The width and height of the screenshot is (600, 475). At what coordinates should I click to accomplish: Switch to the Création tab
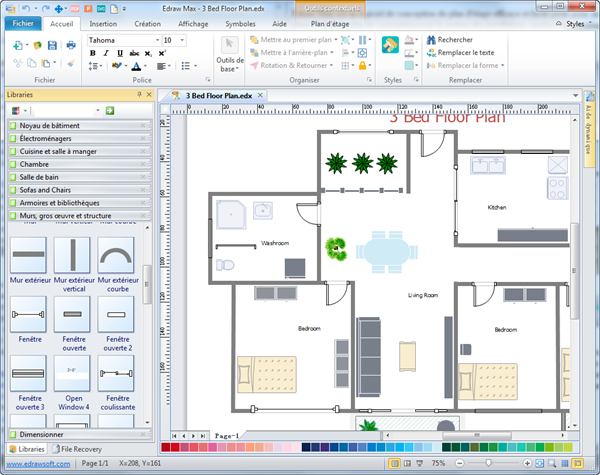pos(147,24)
